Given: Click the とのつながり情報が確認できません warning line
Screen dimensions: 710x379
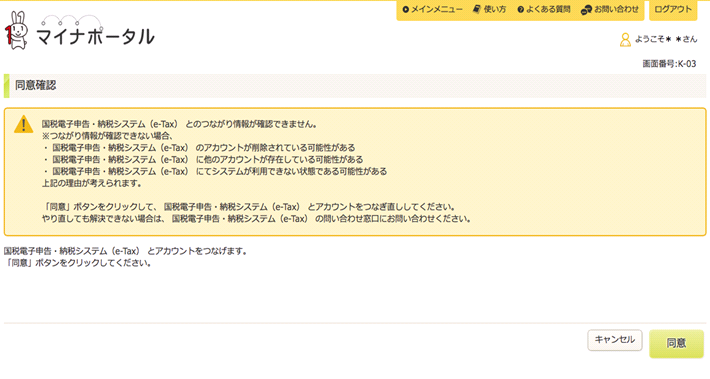Looking at the screenshot, I should coord(179,124).
